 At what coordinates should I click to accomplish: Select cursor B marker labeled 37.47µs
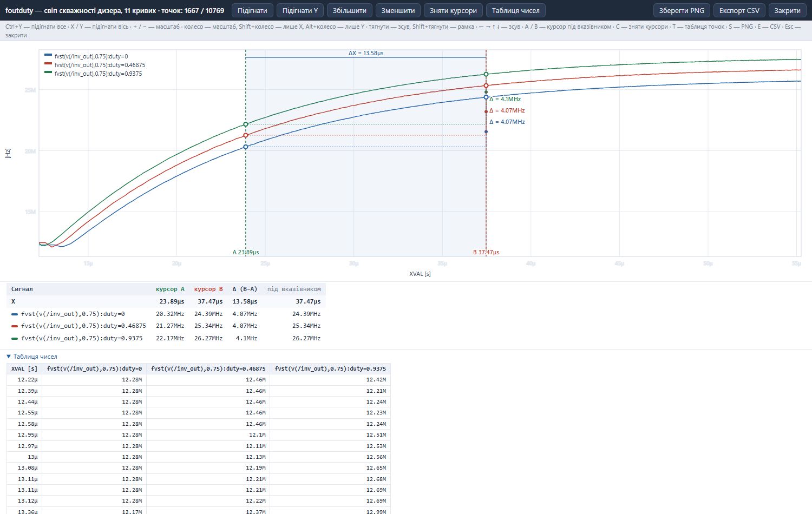[486, 252]
